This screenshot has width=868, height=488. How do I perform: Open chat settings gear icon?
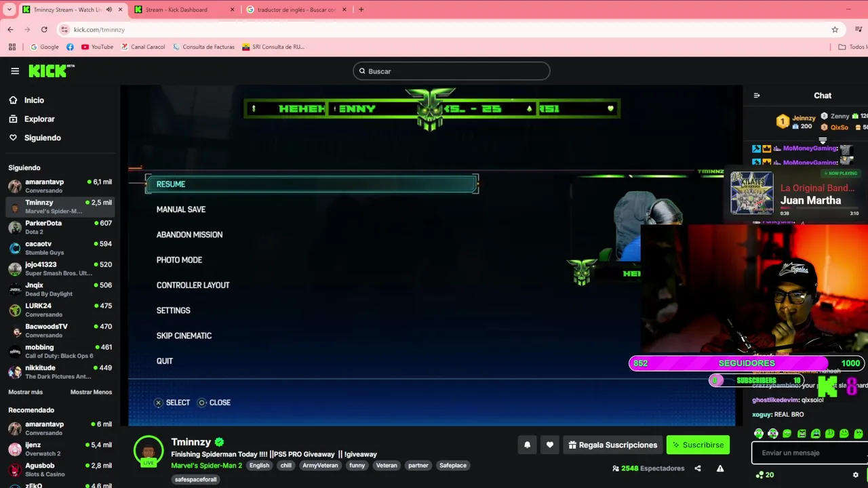point(856,475)
